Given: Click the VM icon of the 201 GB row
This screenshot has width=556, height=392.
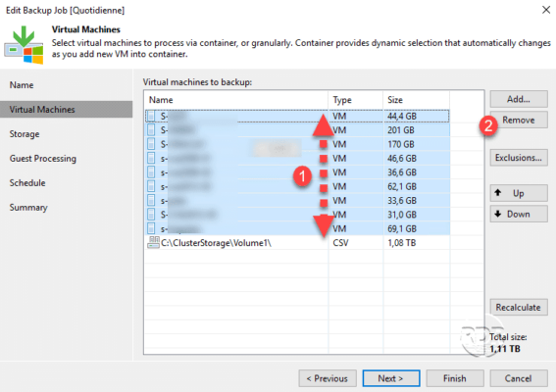Looking at the screenshot, I should (x=151, y=129).
